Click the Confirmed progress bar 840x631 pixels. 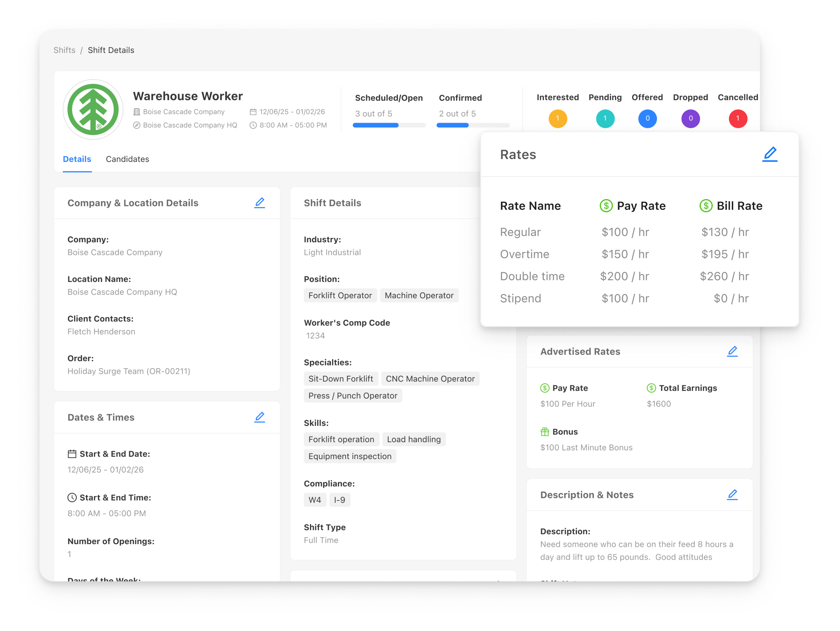(473, 125)
